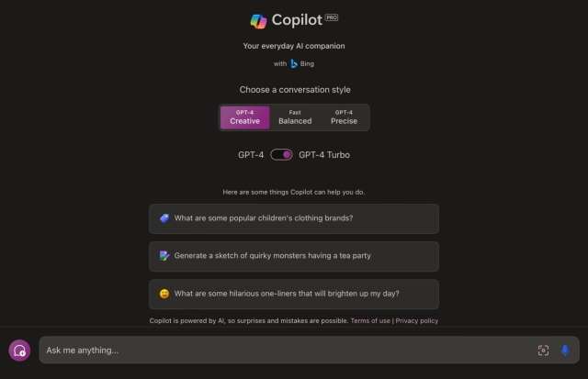The image size is (588, 379).
Task: Click the smiley emoji on one-liners suggestion
Action: pyautogui.click(x=164, y=294)
